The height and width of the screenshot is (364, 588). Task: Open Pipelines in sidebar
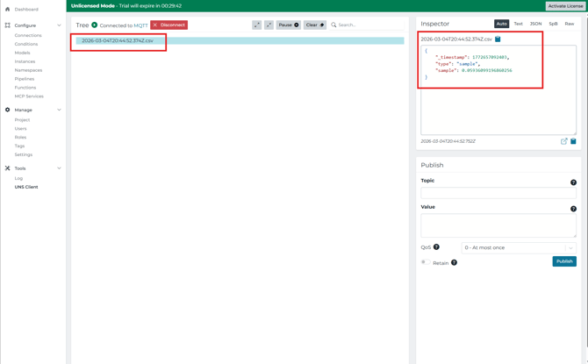click(x=25, y=79)
